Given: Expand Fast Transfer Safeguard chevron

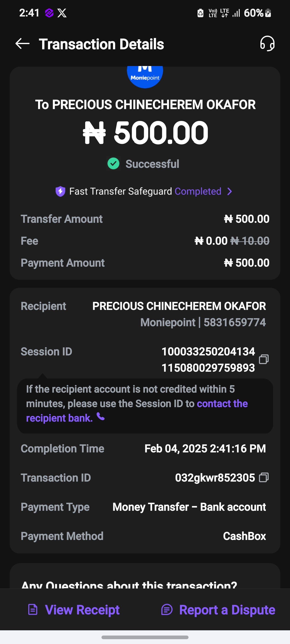Looking at the screenshot, I should coord(229,192).
